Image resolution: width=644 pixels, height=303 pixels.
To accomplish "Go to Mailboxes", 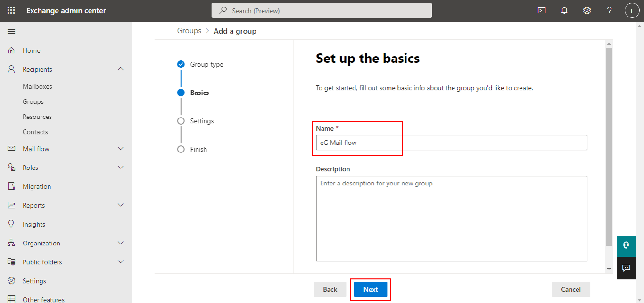I will point(37,86).
